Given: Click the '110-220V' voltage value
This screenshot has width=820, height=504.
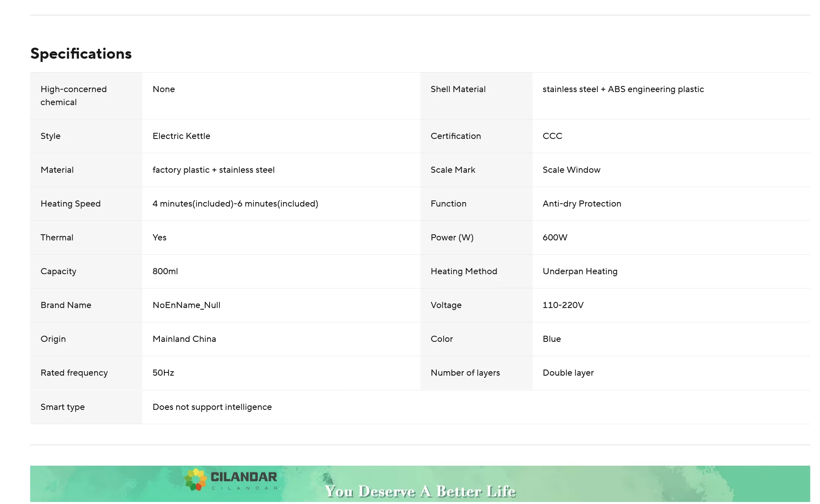Looking at the screenshot, I should (563, 305).
